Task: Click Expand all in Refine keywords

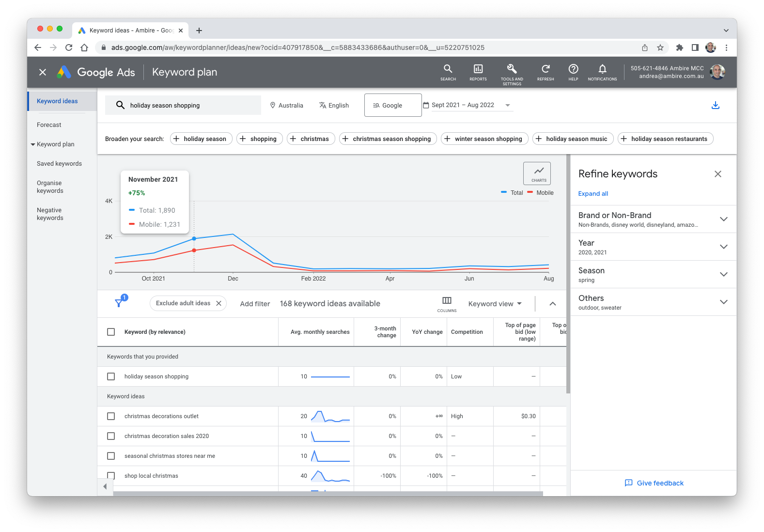Action: point(593,194)
